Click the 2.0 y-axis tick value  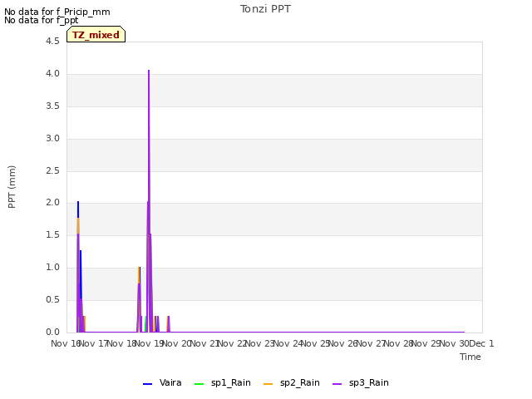(52, 203)
